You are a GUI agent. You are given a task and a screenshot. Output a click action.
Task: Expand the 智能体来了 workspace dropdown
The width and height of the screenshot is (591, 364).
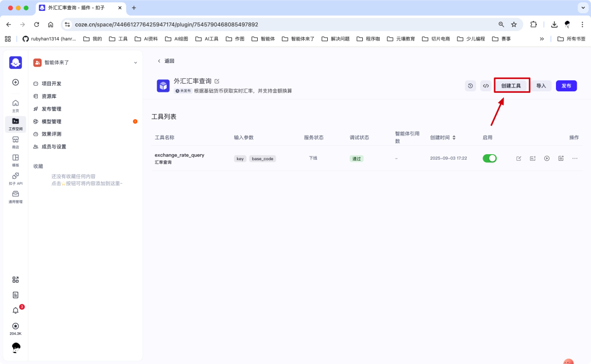pos(135,62)
